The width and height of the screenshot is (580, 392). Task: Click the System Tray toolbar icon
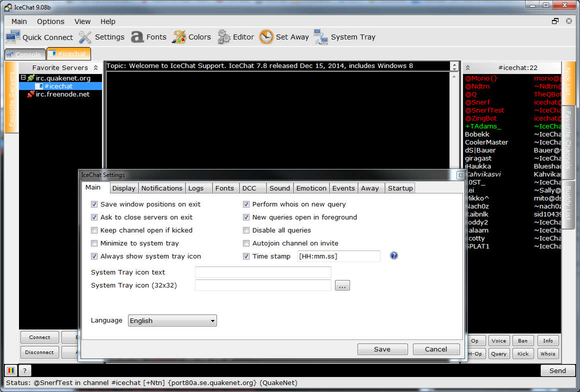320,37
